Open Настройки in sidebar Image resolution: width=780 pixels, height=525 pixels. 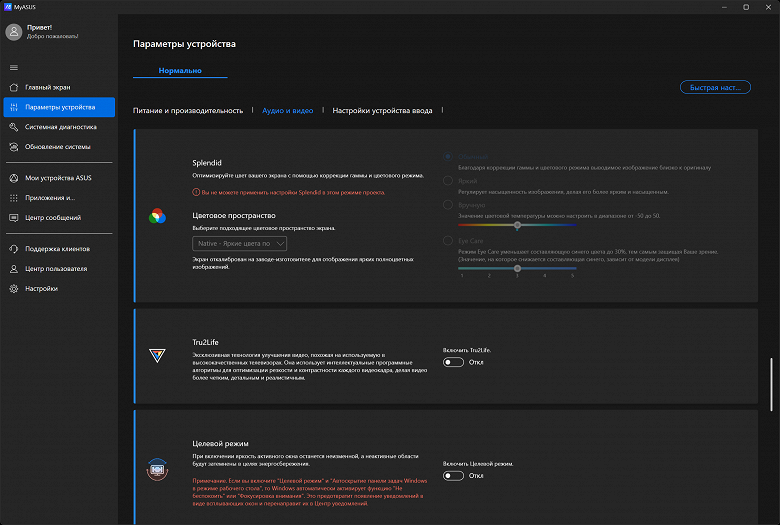pyautogui.click(x=41, y=289)
